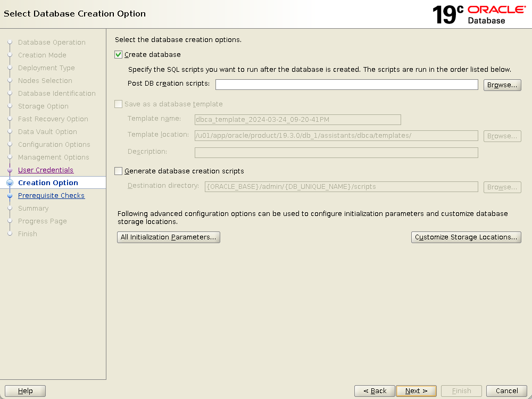Open the Help documentation
This screenshot has height=399, width=532.
pyautogui.click(x=25, y=391)
